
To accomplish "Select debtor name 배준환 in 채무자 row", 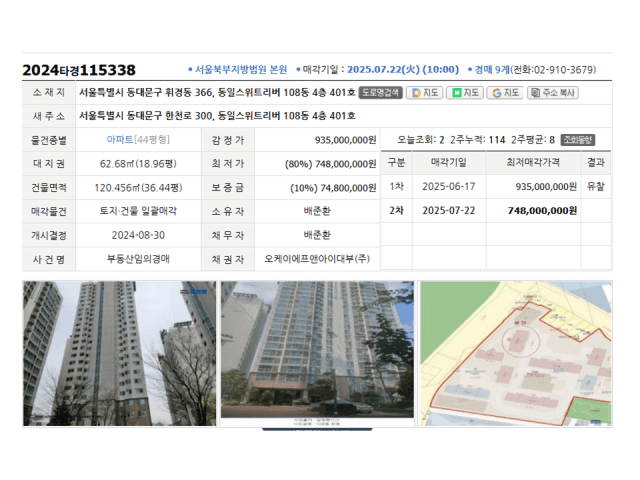I will click(x=317, y=235).
